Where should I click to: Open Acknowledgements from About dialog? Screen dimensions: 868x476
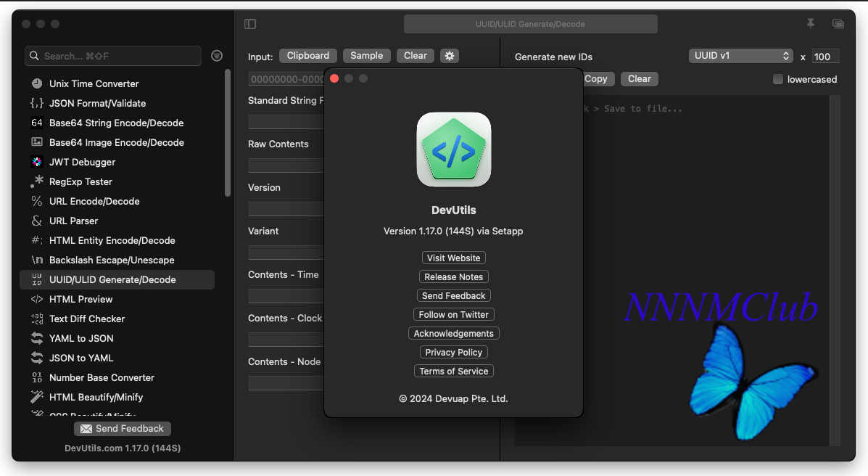[454, 333]
